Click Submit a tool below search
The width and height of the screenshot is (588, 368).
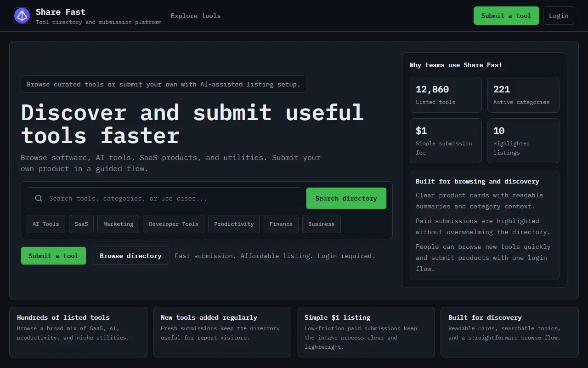tap(53, 256)
